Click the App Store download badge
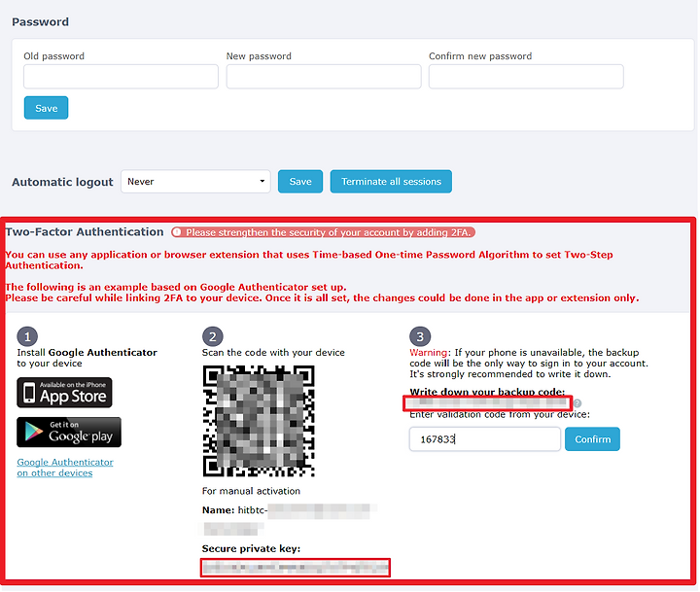Screen dimensions: 700x592 click(x=64, y=393)
